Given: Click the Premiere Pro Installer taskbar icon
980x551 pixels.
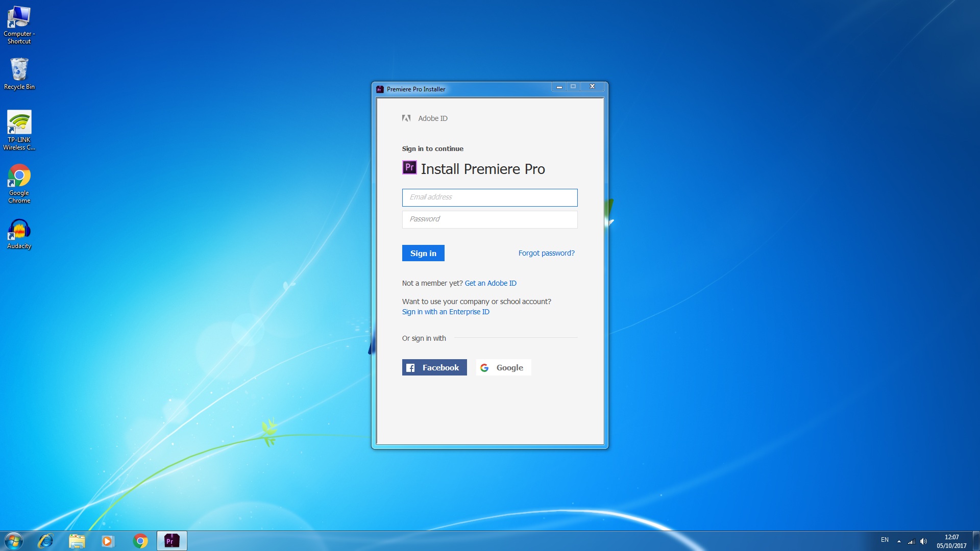Looking at the screenshot, I should [171, 541].
